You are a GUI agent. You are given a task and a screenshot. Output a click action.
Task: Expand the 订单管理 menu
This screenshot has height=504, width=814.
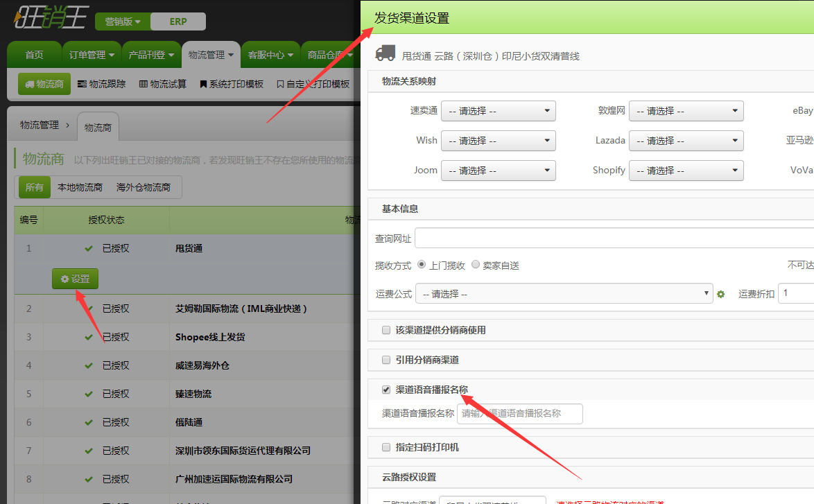tap(92, 55)
